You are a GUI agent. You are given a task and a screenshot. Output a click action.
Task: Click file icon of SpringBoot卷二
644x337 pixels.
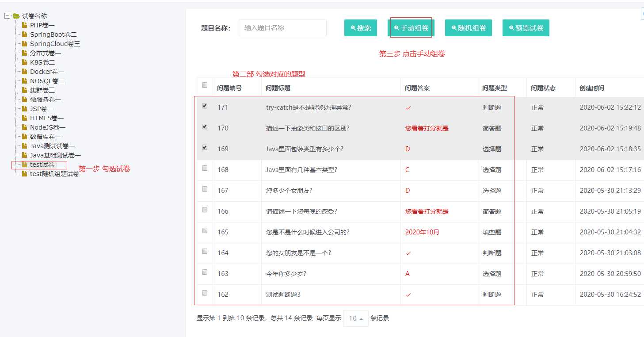pyautogui.click(x=25, y=34)
